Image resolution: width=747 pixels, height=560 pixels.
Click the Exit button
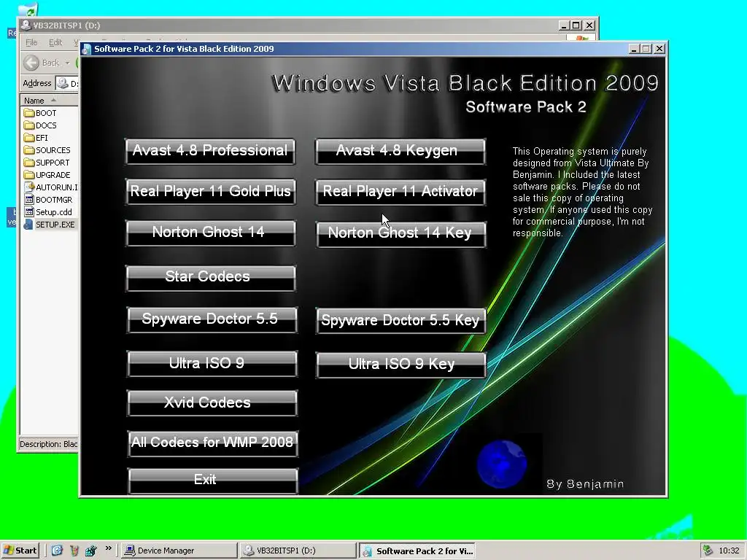212,481
